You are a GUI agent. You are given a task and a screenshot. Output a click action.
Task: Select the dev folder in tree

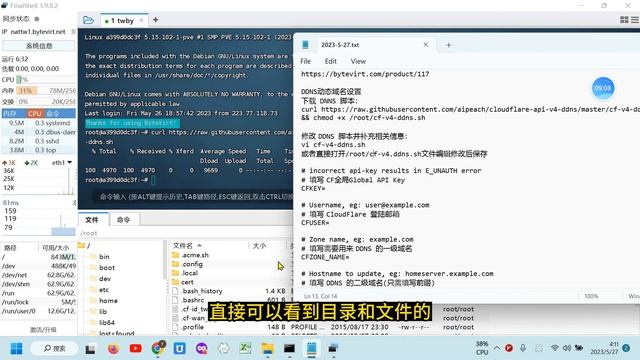point(105,279)
